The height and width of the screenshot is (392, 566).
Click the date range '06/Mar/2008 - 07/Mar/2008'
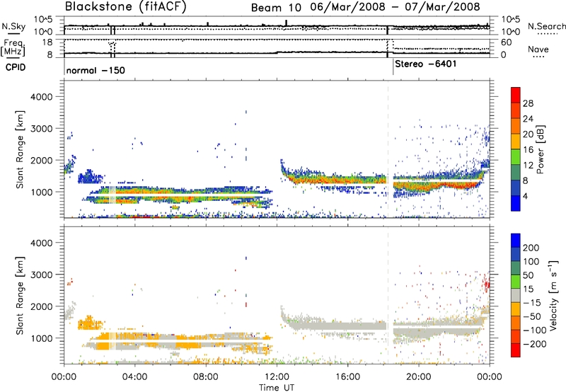(x=395, y=7)
